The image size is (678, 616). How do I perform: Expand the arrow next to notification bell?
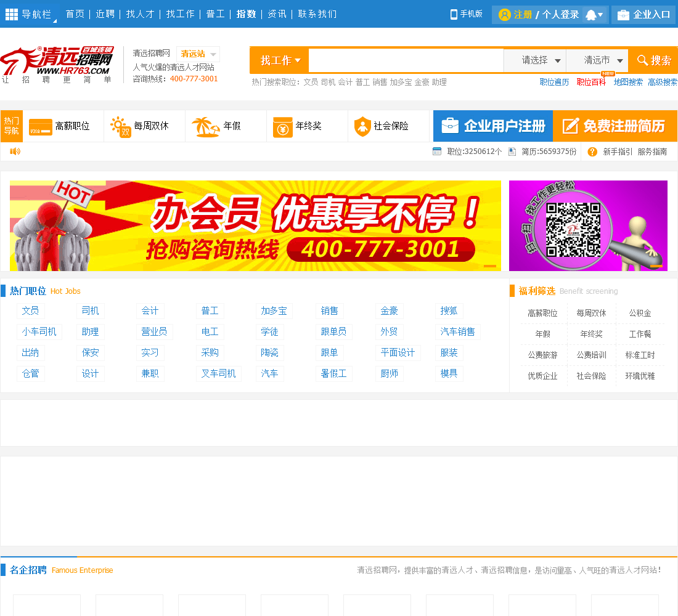click(600, 15)
